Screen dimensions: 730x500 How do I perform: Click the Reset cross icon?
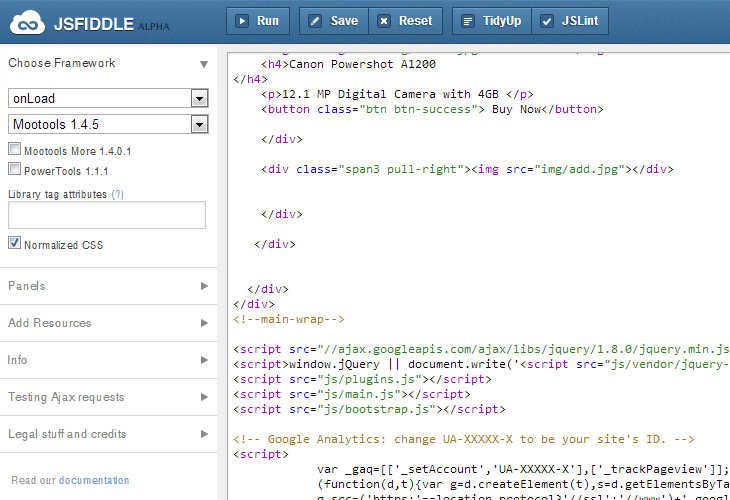[384, 21]
